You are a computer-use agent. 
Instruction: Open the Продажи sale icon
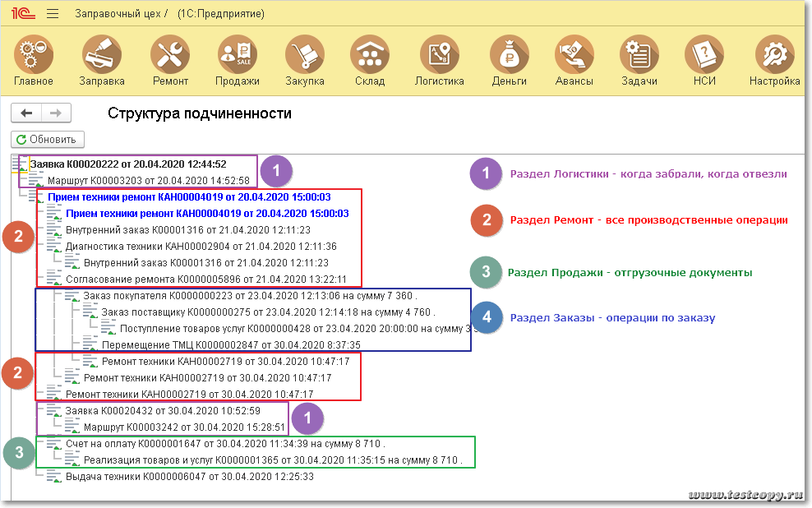coord(238,55)
